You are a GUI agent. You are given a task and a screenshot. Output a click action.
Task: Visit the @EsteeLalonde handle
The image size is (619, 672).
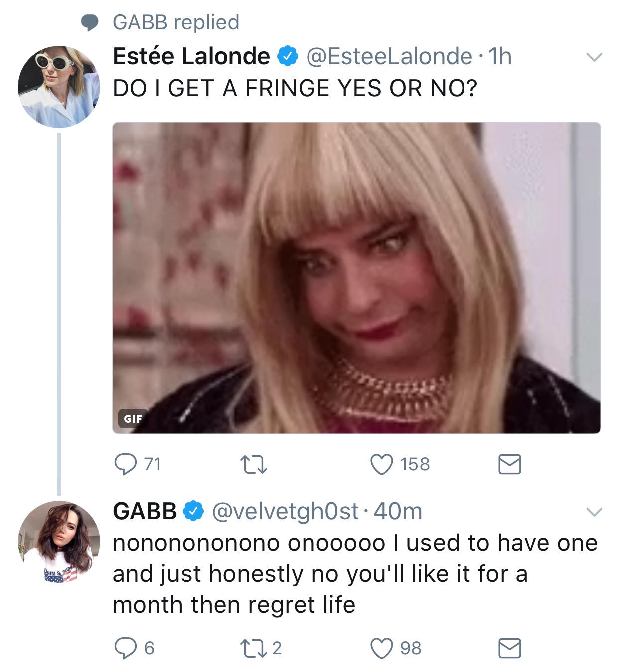click(389, 56)
